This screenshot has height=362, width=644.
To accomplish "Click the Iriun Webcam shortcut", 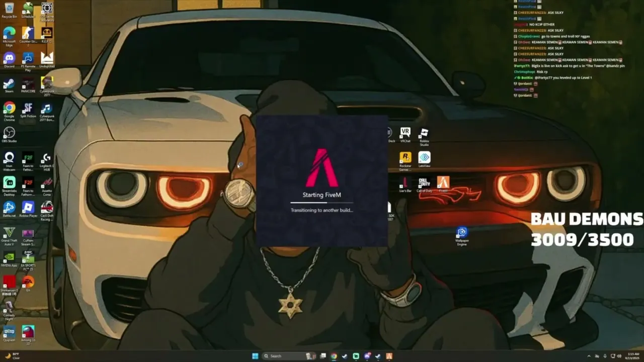I will (9, 161).
